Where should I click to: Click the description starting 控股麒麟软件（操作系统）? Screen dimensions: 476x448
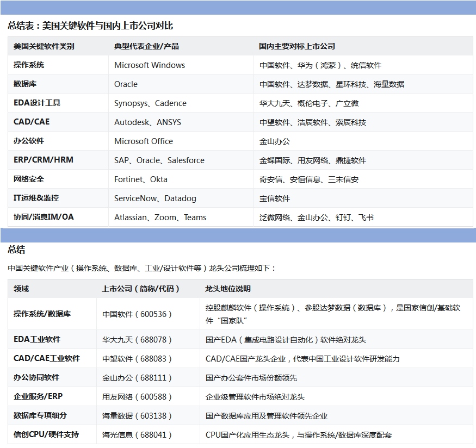coord(333,314)
